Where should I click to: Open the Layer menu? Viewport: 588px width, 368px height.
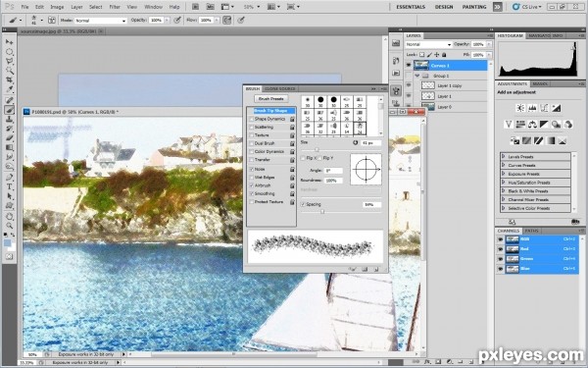pyautogui.click(x=76, y=7)
